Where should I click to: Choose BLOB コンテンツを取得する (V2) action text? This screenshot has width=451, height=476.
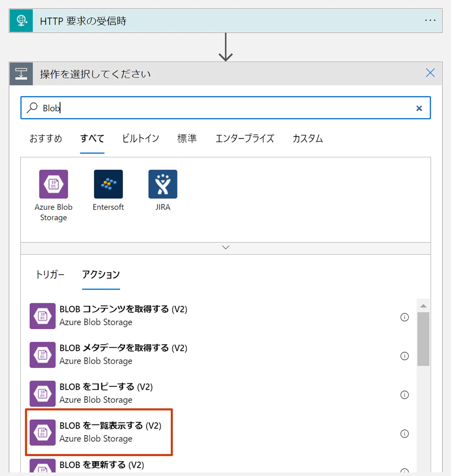[123, 309]
